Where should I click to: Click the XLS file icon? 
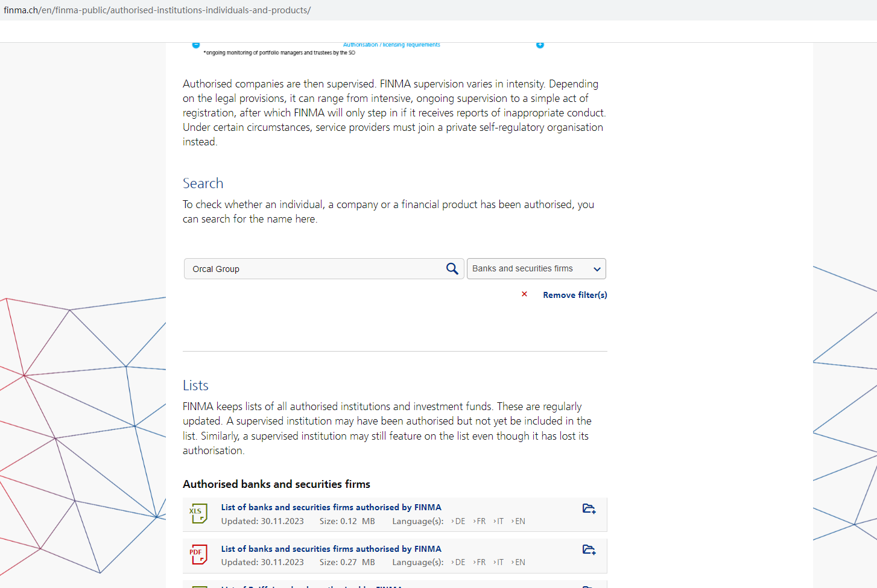tap(198, 514)
